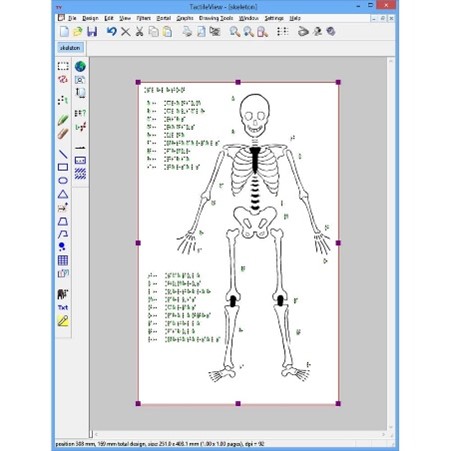
Task: Click the overlapping figures tool icon
Action: coord(63,274)
